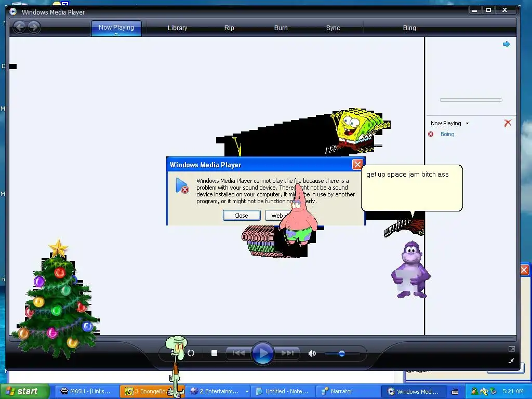This screenshot has height=399, width=532.
Task: Click the keyboard icon on the taskbar
Action: pos(455,392)
